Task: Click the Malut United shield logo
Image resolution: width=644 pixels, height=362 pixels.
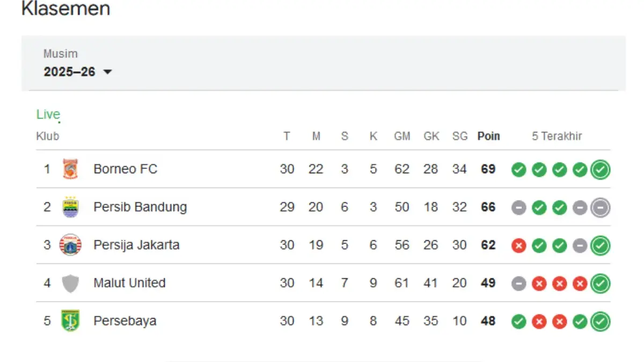Action: click(x=71, y=283)
